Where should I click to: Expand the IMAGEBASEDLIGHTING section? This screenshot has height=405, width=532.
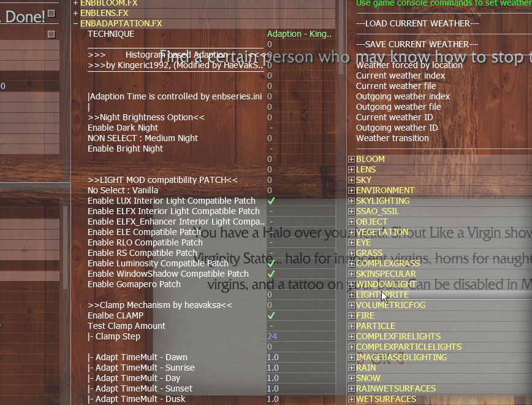click(x=352, y=357)
